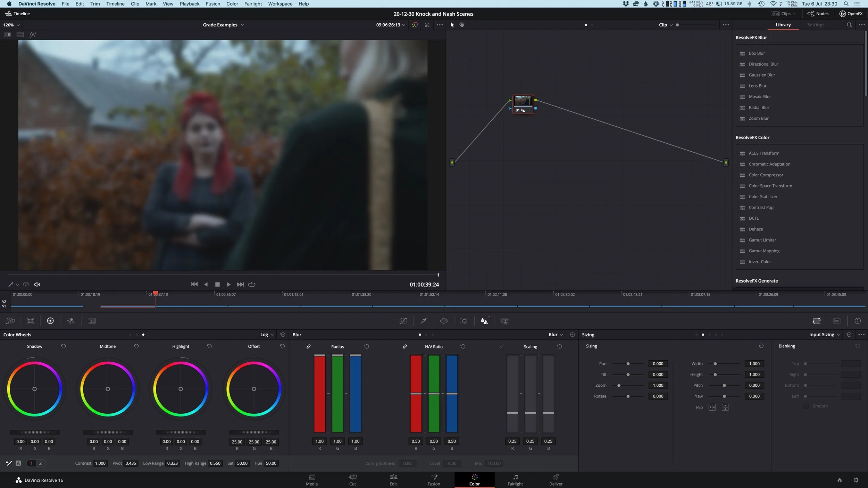
Task: Select the Color Wheels palette icon
Action: 50,321
